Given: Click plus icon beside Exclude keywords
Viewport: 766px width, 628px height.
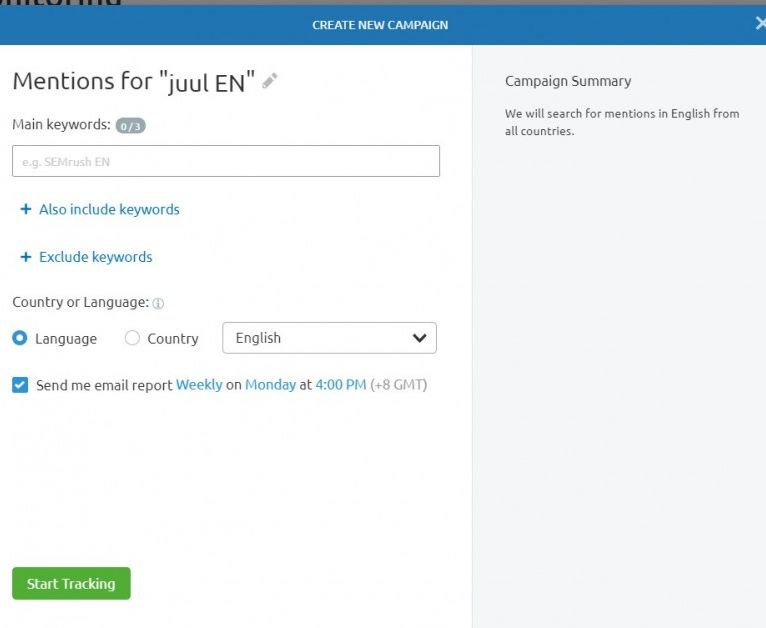Looking at the screenshot, I should [x=26, y=257].
